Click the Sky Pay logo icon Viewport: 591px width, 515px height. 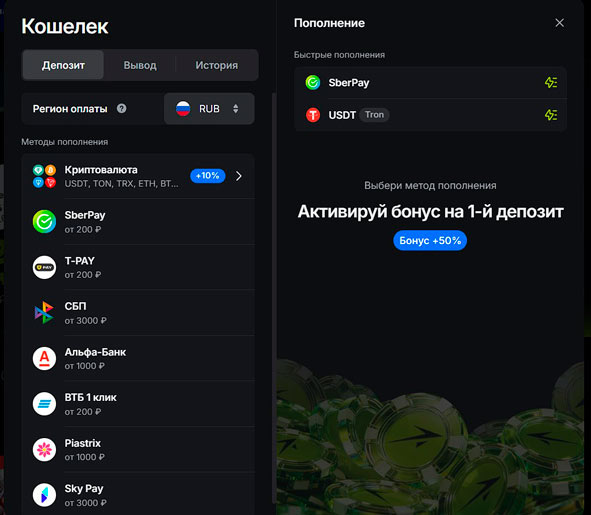click(44, 495)
